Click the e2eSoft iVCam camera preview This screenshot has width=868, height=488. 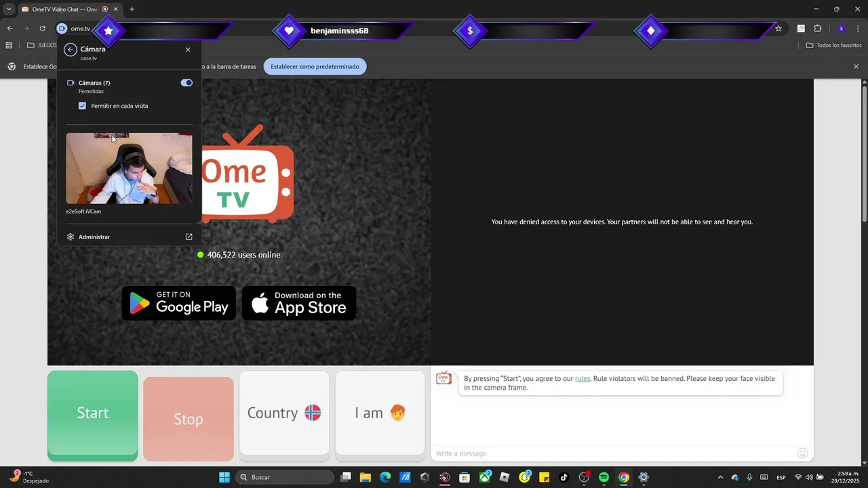click(x=129, y=168)
